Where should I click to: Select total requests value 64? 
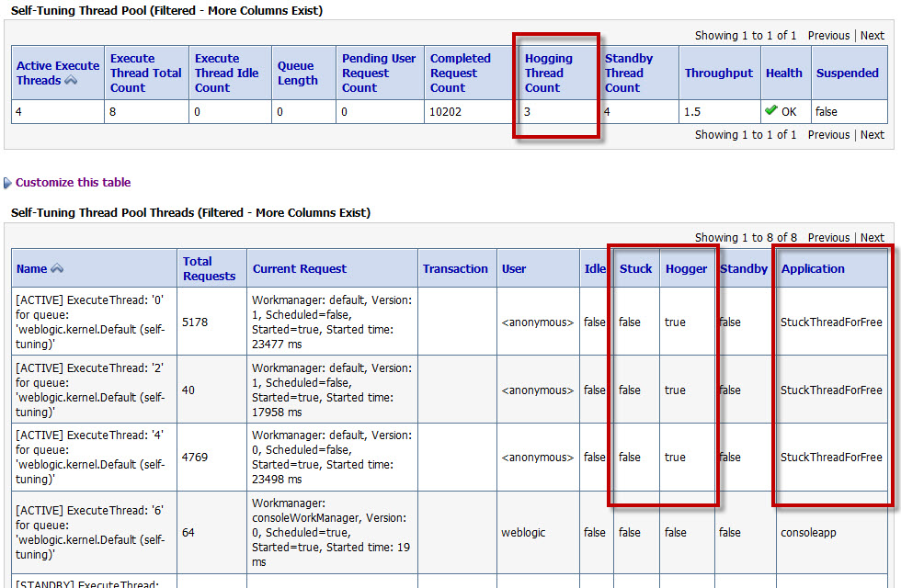click(x=188, y=533)
